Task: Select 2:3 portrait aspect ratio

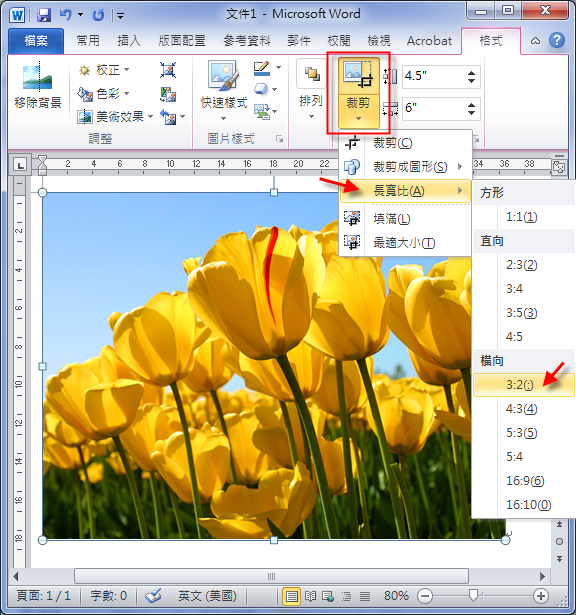Action: tap(523, 265)
